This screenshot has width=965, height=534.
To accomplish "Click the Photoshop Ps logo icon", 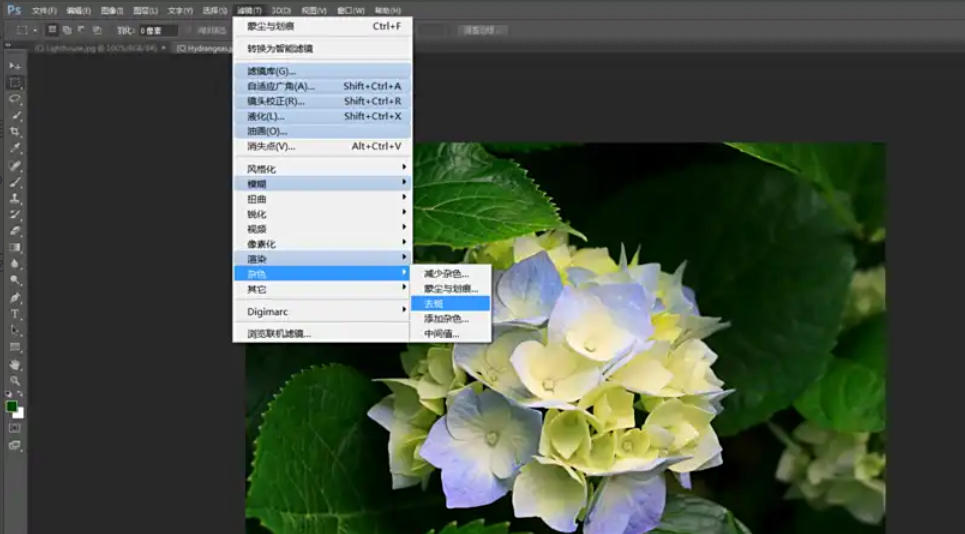I will pyautogui.click(x=12, y=10).
